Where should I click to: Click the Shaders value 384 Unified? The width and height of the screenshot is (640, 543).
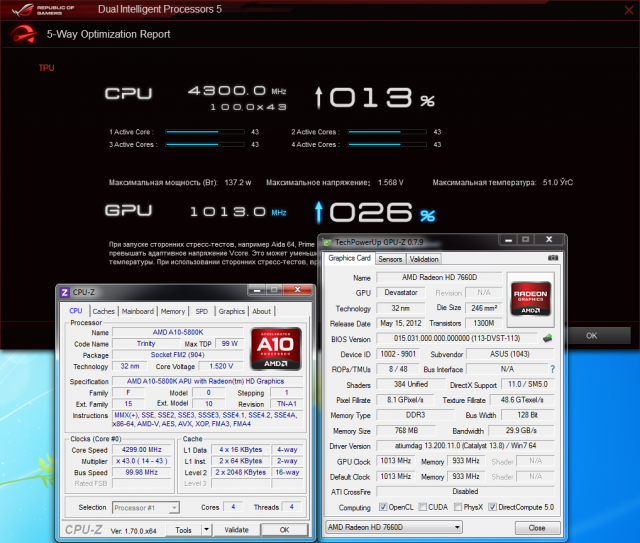pyautogui.click(x=411, y=385)
